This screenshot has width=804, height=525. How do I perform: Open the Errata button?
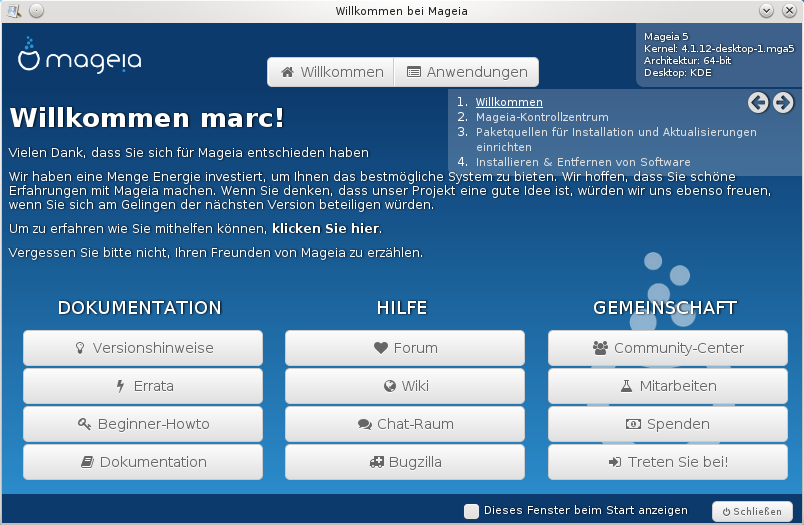pyautogui.click(x=143, y=386)
